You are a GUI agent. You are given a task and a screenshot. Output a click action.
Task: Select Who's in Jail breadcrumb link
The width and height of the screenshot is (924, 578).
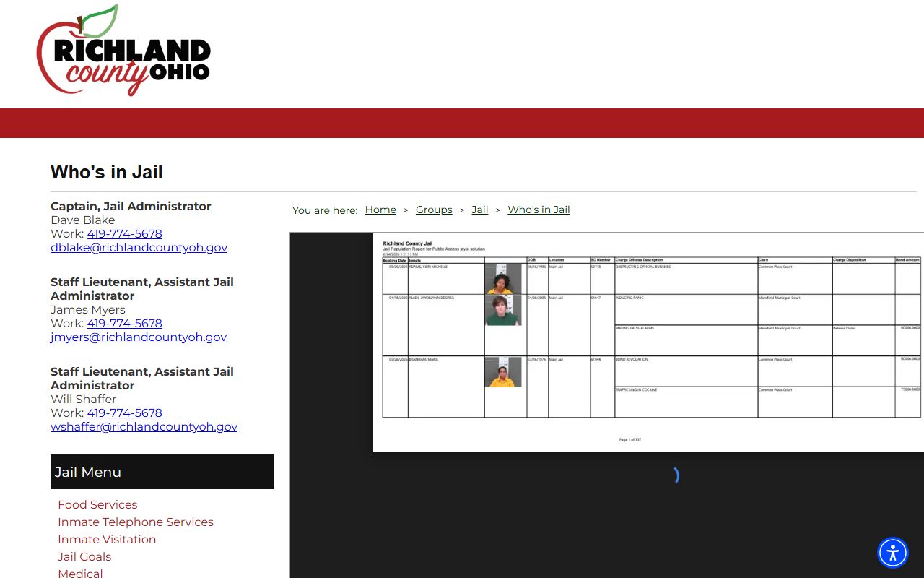(539, 210)
